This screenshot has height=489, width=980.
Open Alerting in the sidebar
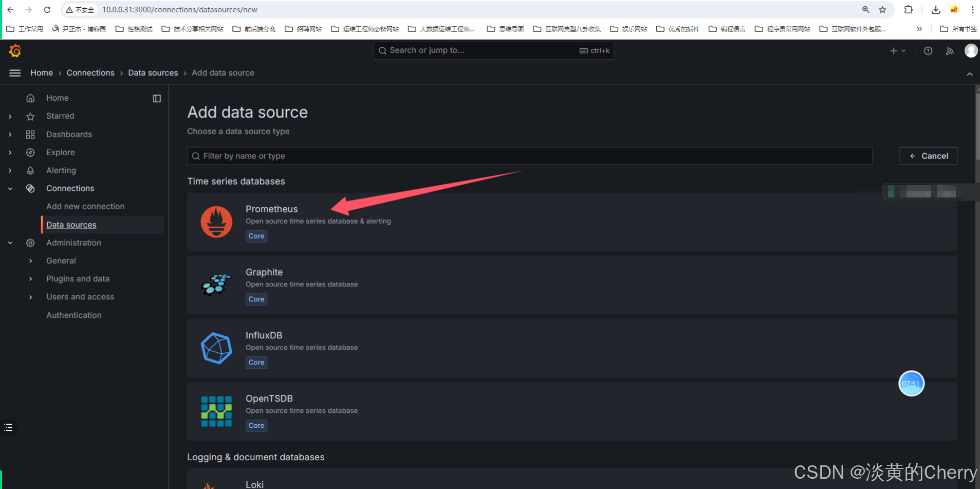[61, 170]
